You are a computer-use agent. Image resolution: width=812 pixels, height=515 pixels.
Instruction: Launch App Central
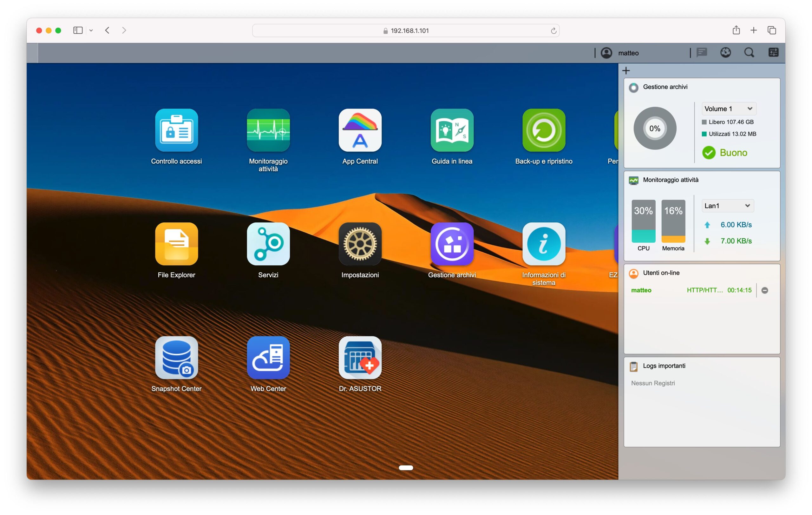tap(360, 130)
